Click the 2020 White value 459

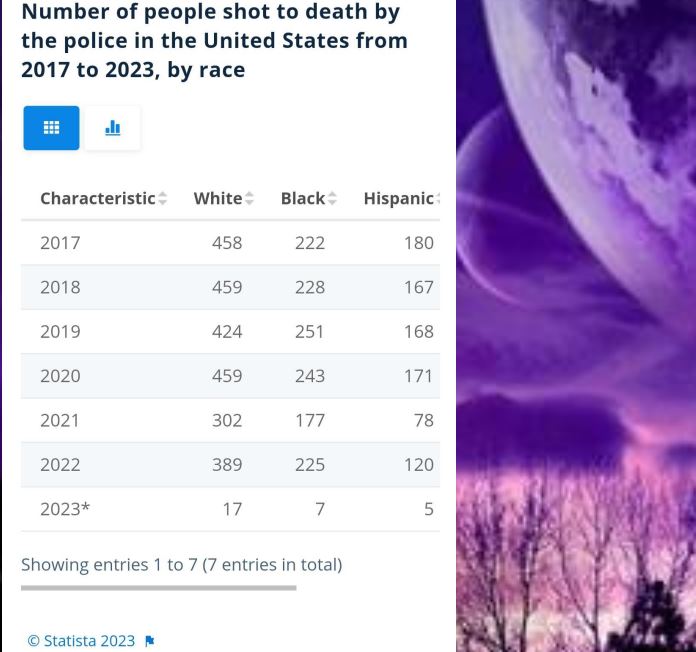tap(227, 376)
